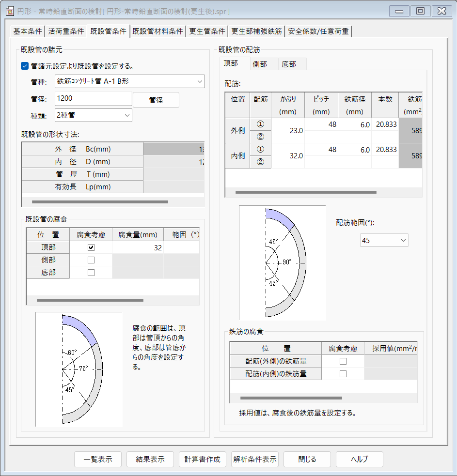Close the window with X button
Screen dimensions: 457x476
[x=441, y=11]
